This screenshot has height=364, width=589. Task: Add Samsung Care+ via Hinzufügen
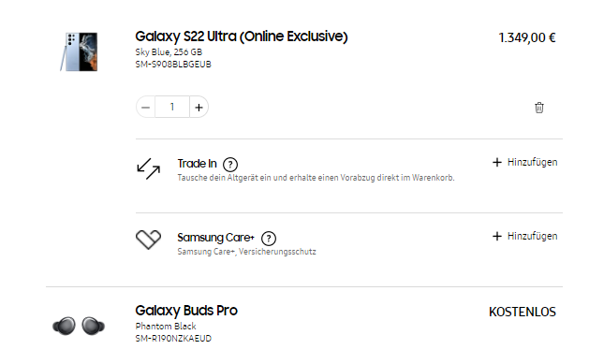click(x=524, y=236)
